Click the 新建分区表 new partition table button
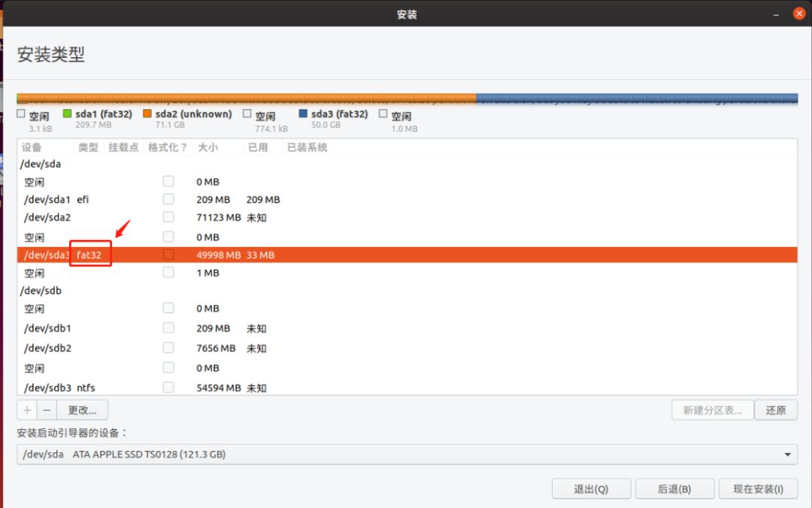812x508 pixels. point(711,409)
